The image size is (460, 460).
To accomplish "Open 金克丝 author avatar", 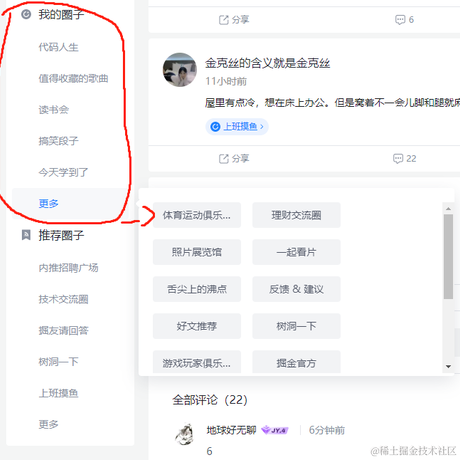I will point(180,70).
